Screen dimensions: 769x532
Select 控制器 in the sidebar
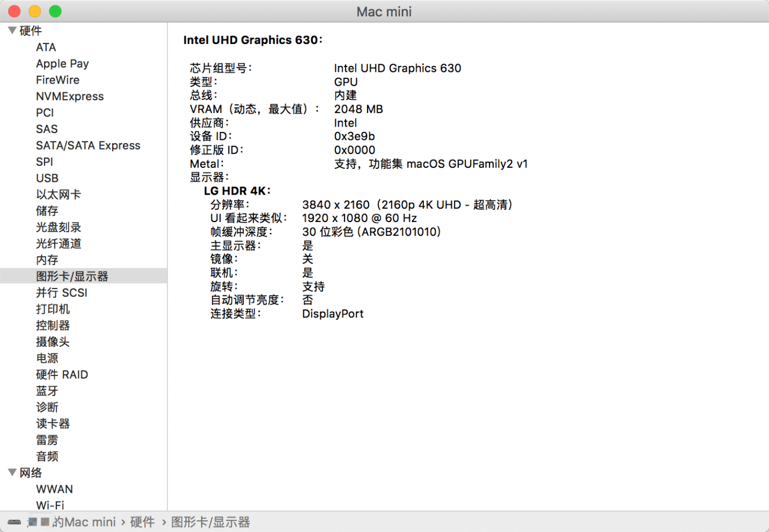coord(53,326)
